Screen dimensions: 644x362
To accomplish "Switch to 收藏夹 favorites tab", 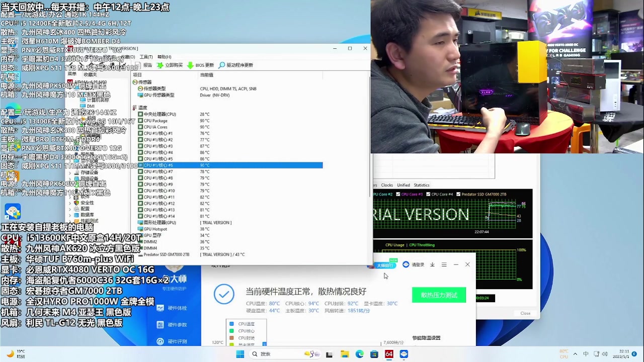I will (90, 74).
